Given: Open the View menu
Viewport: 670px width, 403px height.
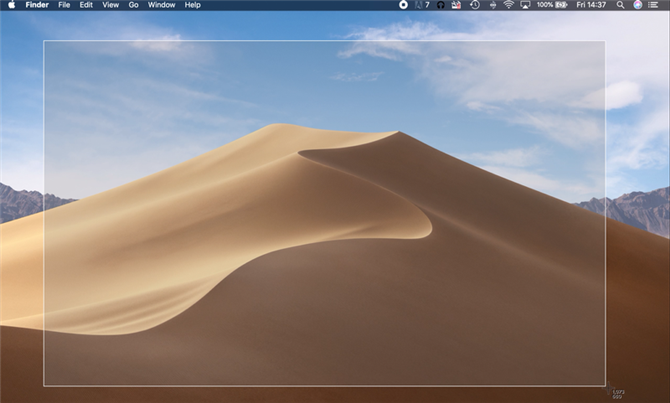Looking at the screenshot, I should pos(111,5).
